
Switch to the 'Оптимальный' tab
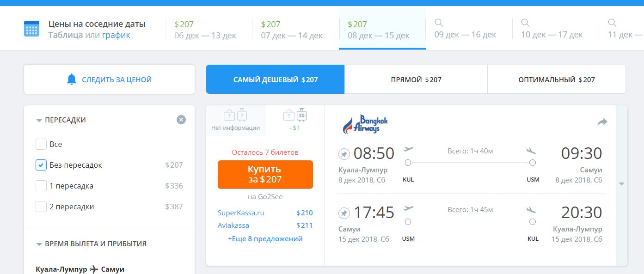(556, 79)
